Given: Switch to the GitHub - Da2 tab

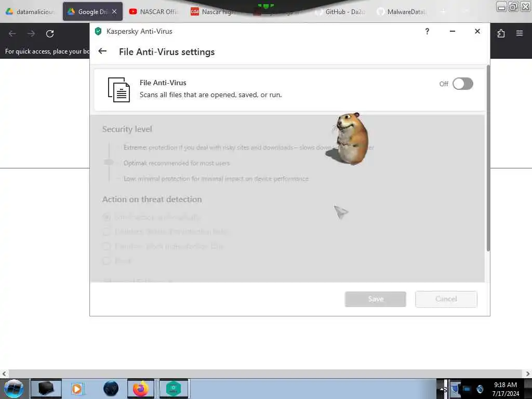Looking at the screenshot, I should tap(341, 11).
